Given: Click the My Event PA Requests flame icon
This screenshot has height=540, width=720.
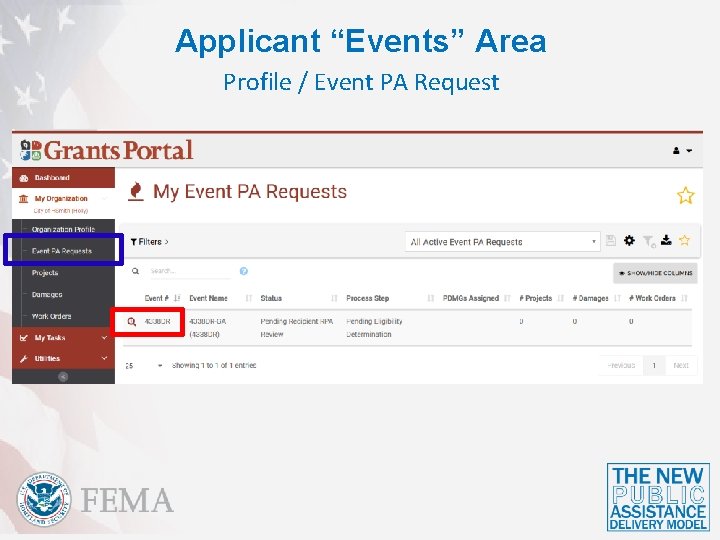Looking at the screenshot, I should [x=136, y=191].
